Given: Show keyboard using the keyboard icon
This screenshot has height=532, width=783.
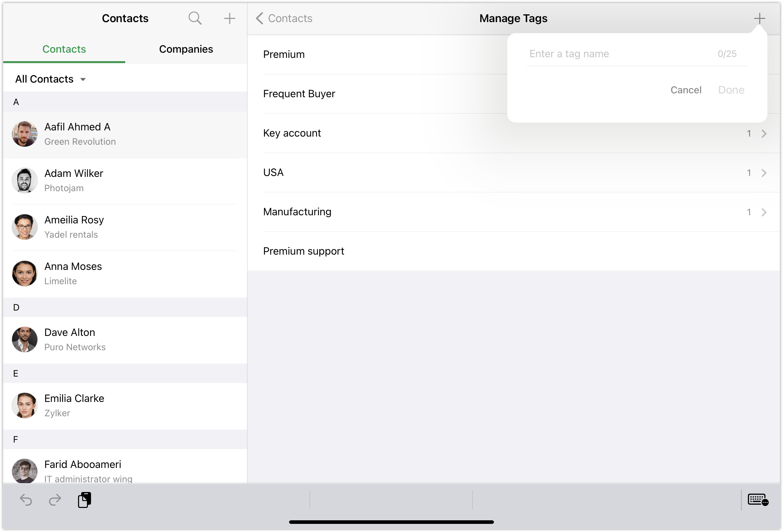Looking at the screenshot, I should pos(758,500).
